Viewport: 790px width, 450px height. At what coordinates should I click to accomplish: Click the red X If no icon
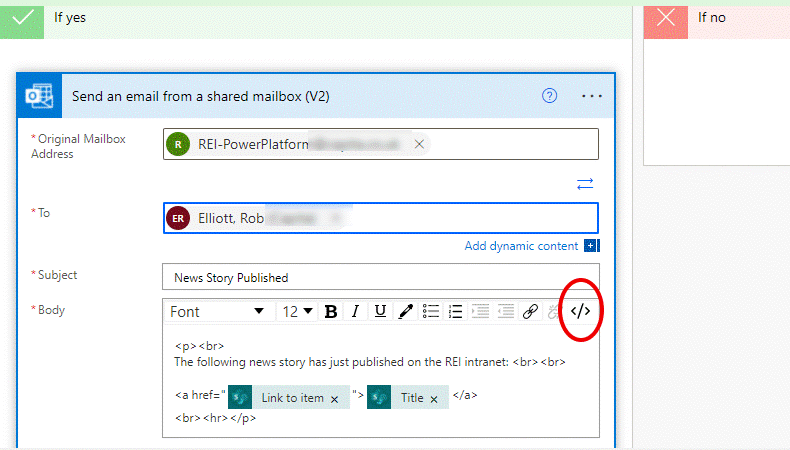click(666, 19)
